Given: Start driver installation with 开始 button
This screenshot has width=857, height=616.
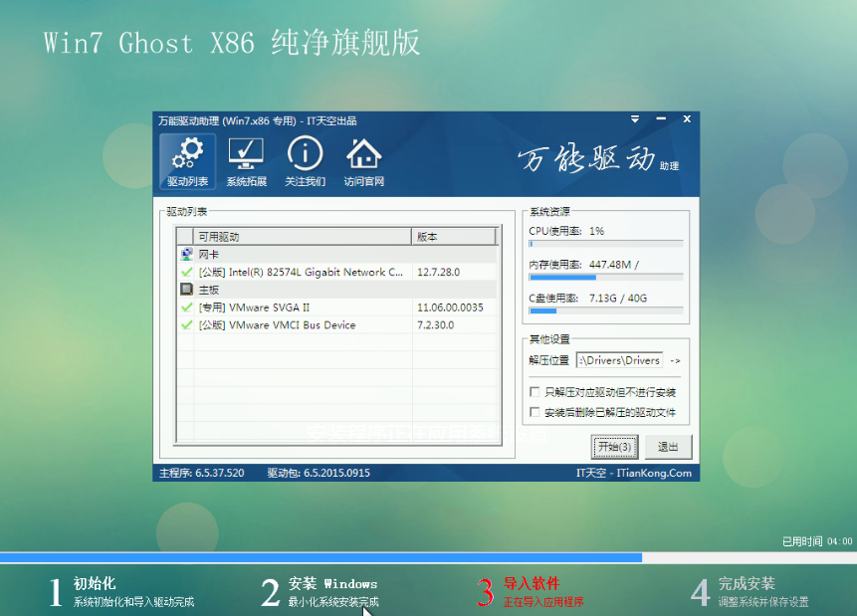Looking at the screenshot, I should click(614, 447).
